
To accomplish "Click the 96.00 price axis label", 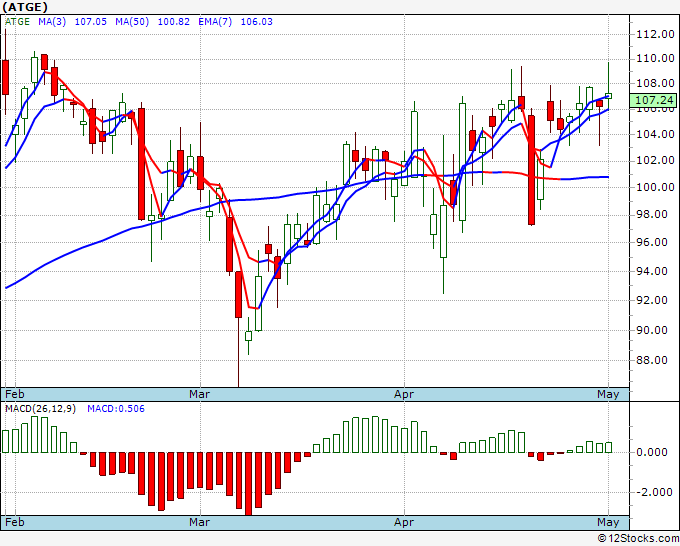I will tap(652, 242).
